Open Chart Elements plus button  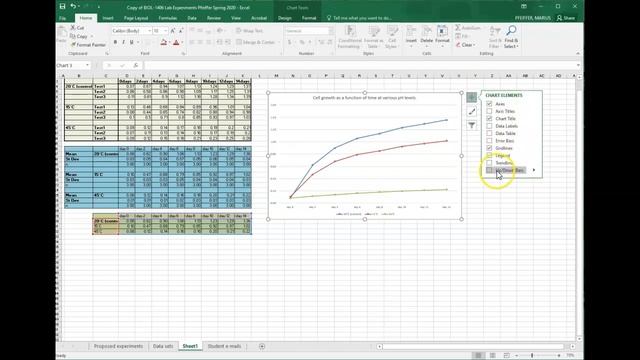(x=472, y=97)
